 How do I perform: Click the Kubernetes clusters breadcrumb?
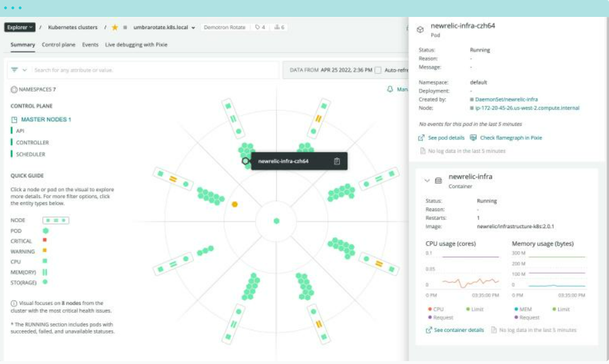73,27
